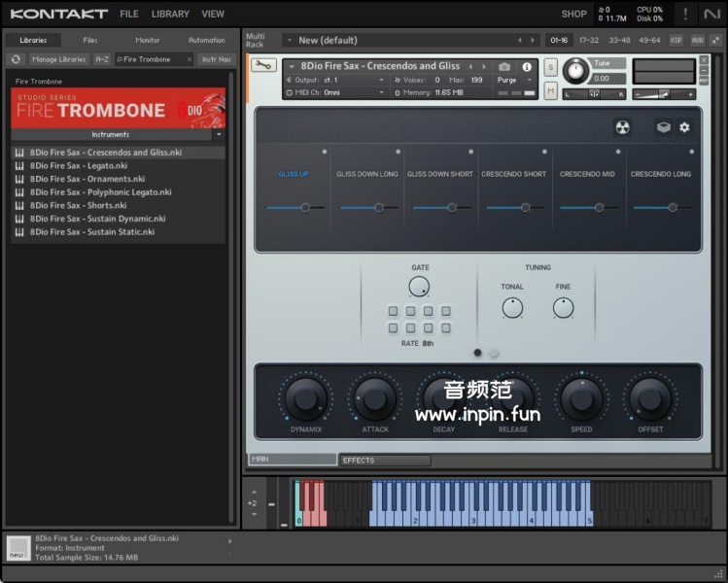Screen dimensions: 728x583
Task: Click the GLISS UP slider handle
Action: (x=305, y=207)
